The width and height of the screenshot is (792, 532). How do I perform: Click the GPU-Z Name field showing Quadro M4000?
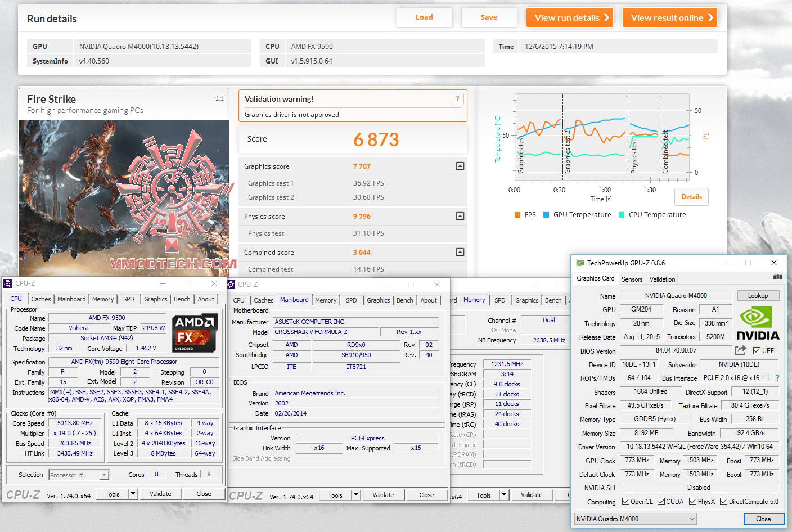pyautogui.click(x=676, y=296)
